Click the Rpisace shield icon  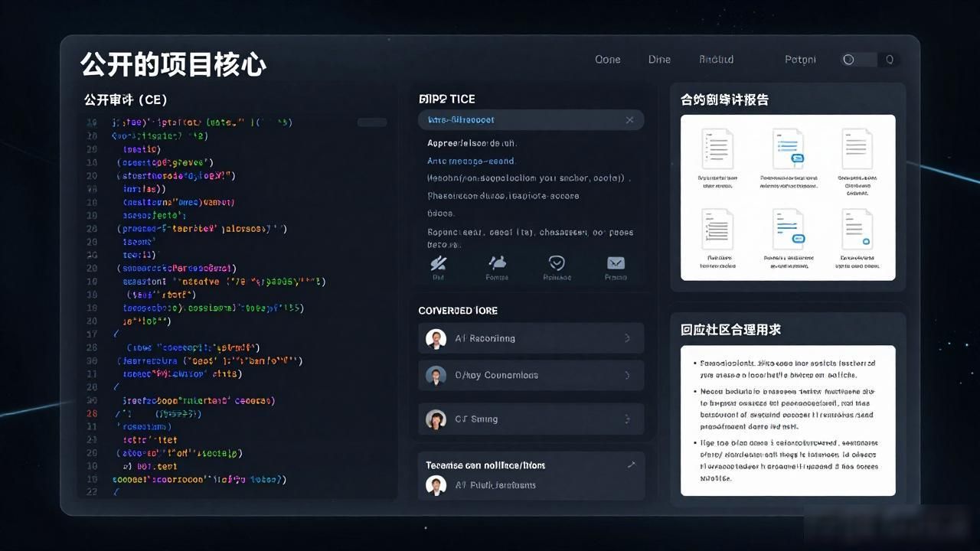(557, 263)
